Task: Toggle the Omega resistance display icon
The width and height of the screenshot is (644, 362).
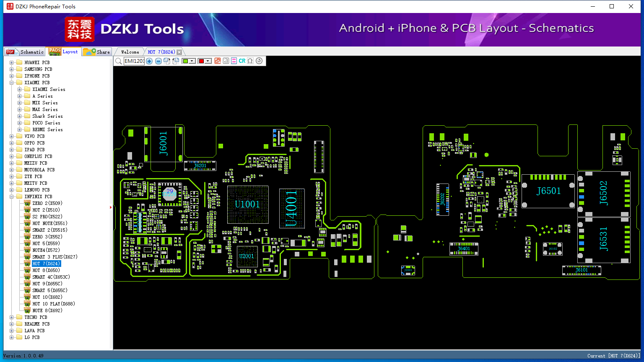Action: (250, 61)
